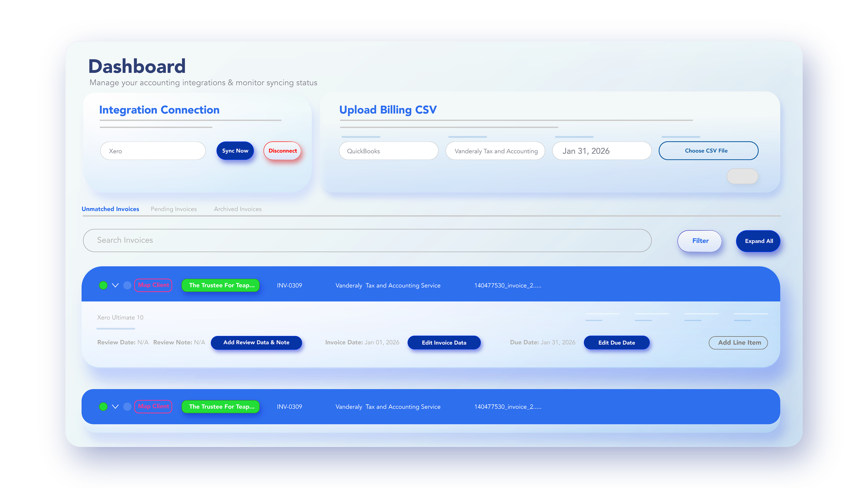Select the circular selector on the bottom invoice row
The width and height of the screenshot is (868, 488).
click(127, 406)
